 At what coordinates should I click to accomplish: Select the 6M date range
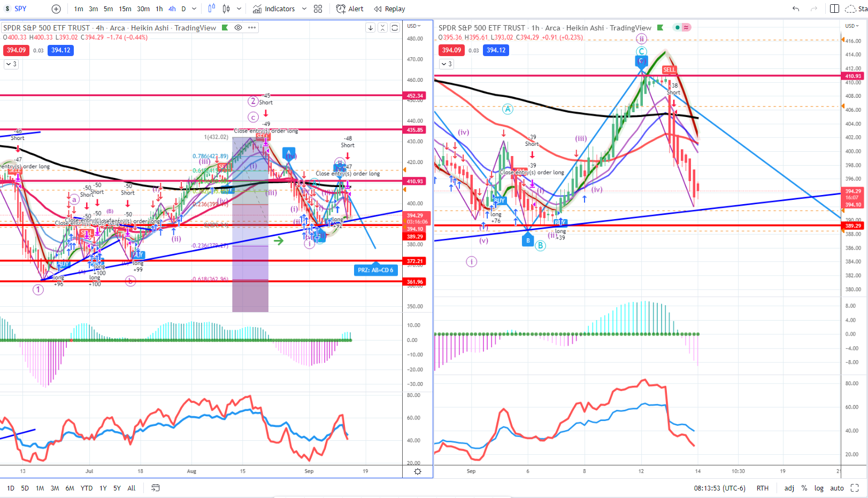coord(70,488)
